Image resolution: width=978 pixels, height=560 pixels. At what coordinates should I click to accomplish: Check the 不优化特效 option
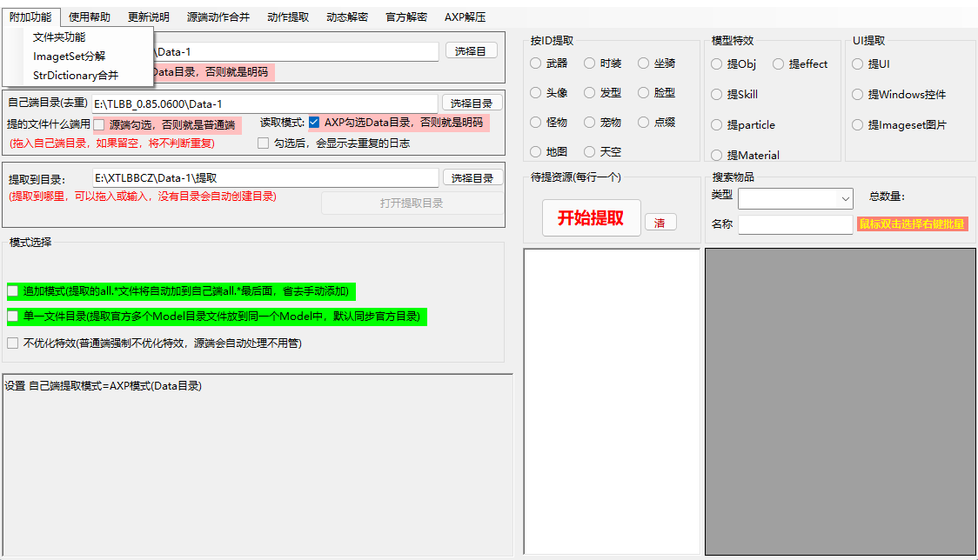[x=13, y=343]
